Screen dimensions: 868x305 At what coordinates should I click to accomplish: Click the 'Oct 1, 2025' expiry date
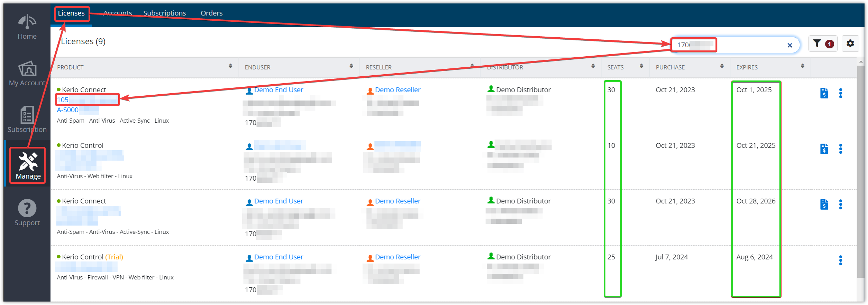754,90
